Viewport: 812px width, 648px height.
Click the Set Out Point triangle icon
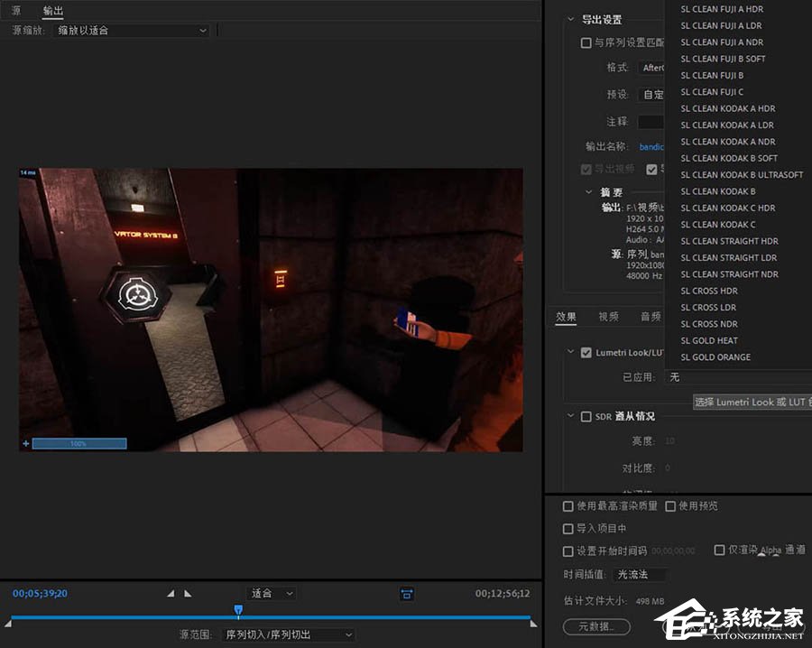click(x=188, y=594)
